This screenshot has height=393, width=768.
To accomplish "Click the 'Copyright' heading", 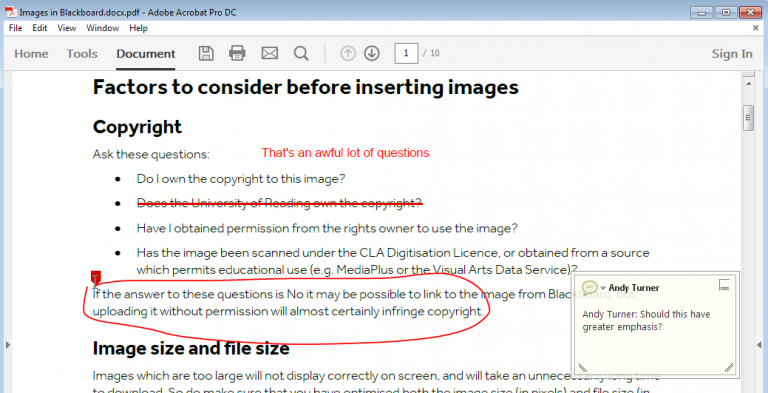I will (x=137, y=127).
